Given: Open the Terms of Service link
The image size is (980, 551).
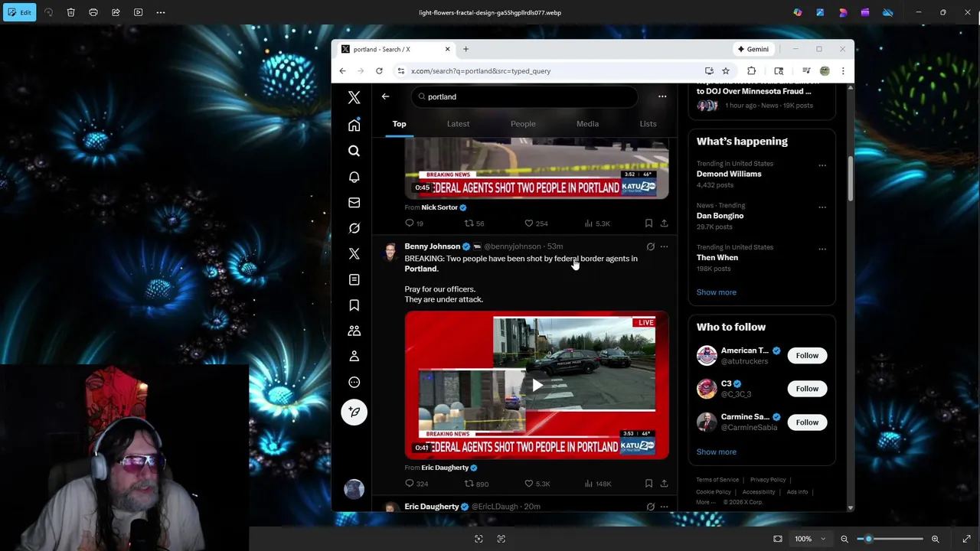Looking at the screenshot, I should coord(717,480).
